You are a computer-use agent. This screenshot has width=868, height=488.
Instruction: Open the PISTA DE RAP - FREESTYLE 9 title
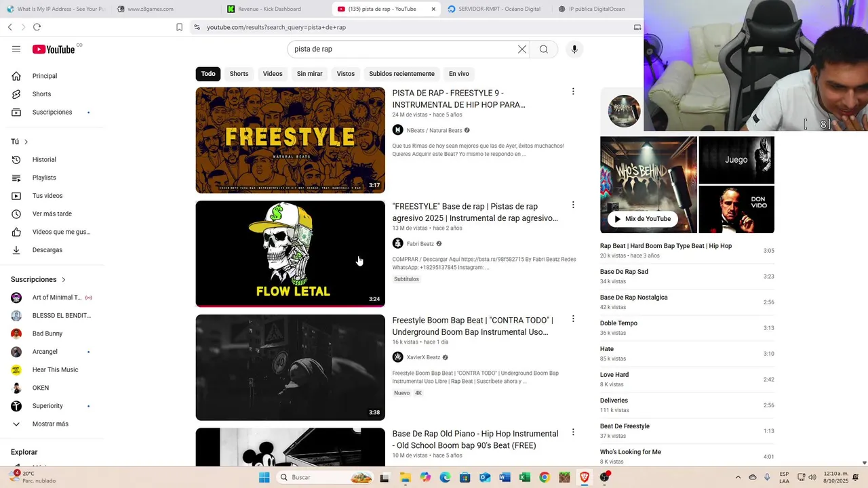click(459, 99)
